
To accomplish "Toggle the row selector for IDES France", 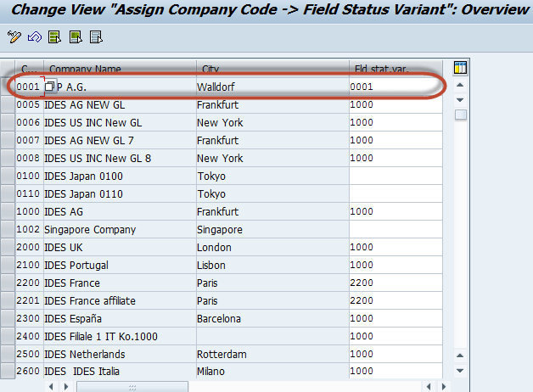I will click(x=8, y=283).
